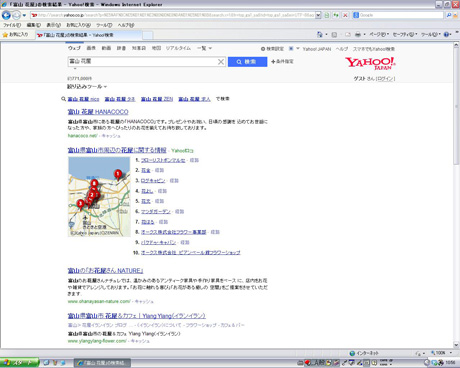Expand the 絞り込みツール dropdown
Screen dimensions: 460x368
click(x=87, y=87)
